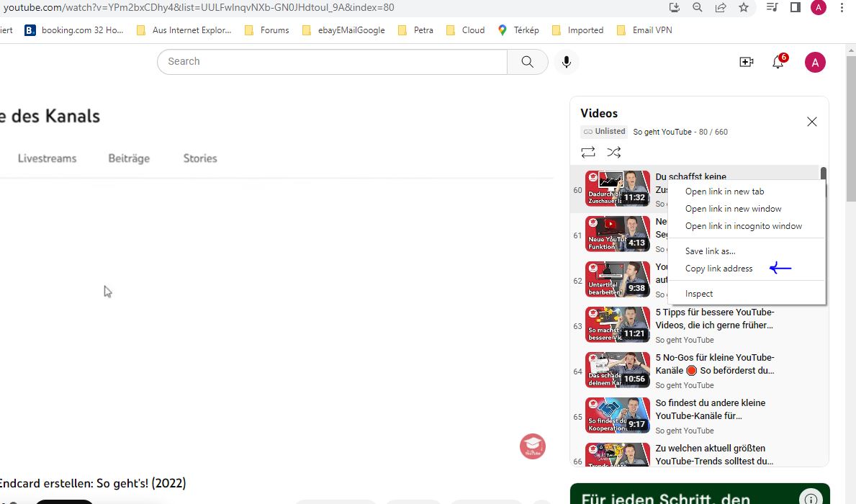Toggle the browser side panel icon

796,7
